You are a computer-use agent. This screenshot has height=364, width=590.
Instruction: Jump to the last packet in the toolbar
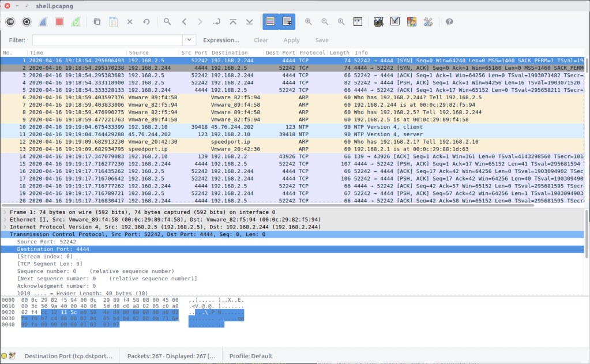(x=250, y=21)
